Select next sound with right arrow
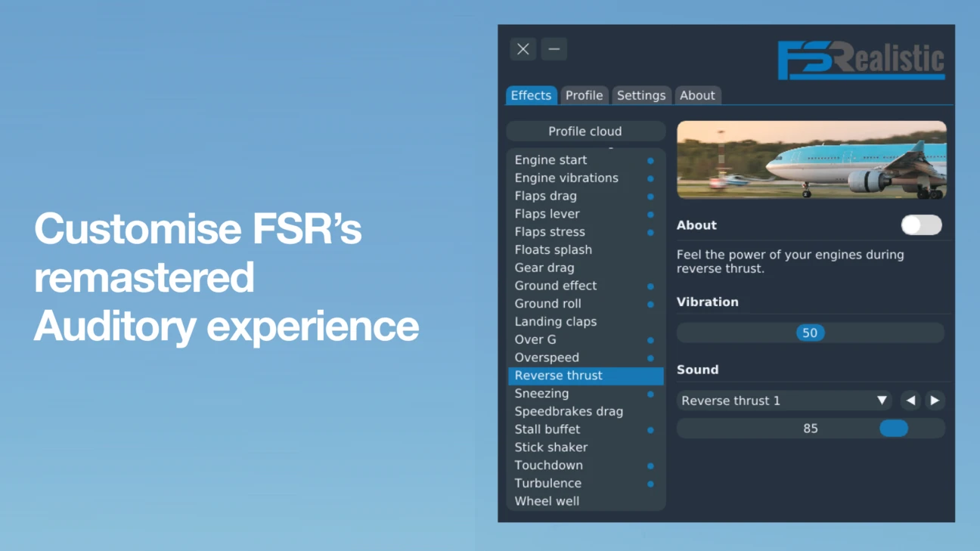Image resolution: width=980 pixels, height=551 pixels. click(x=935, y=401)
